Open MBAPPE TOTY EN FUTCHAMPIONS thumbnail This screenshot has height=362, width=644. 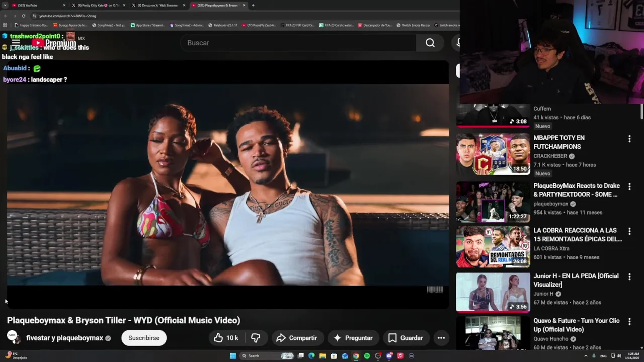pos(493,154)
